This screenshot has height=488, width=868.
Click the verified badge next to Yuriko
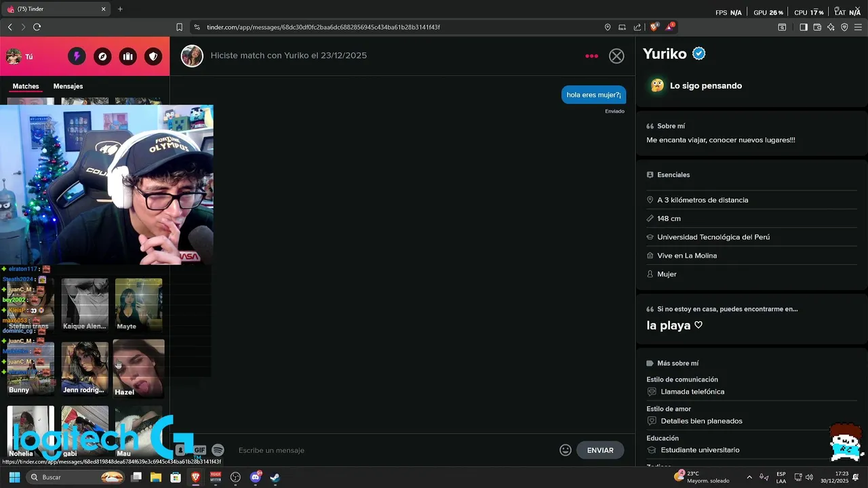[699, 54]
